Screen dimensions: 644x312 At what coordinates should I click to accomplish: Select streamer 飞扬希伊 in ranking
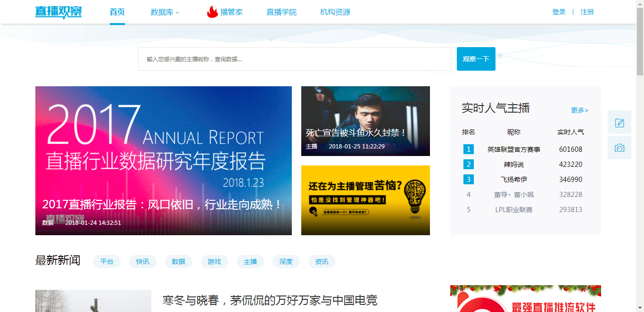point(514,180)
